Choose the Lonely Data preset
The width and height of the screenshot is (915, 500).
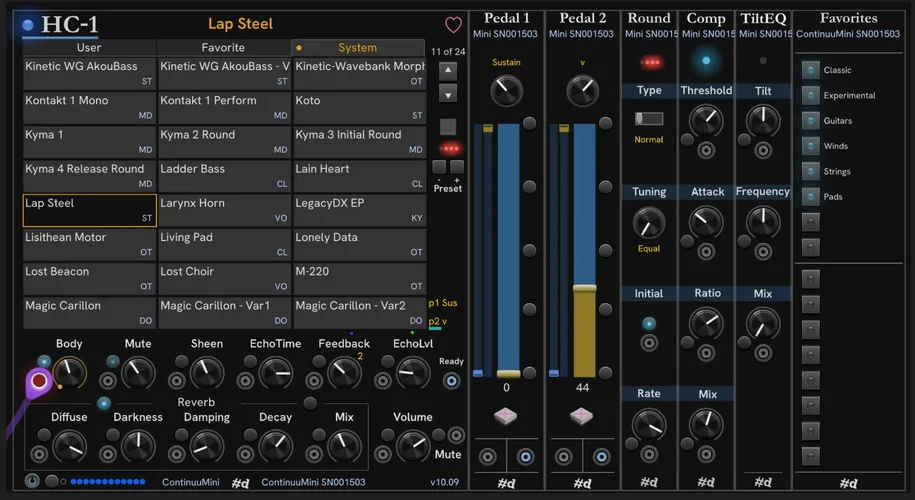[x=359, y=243]
